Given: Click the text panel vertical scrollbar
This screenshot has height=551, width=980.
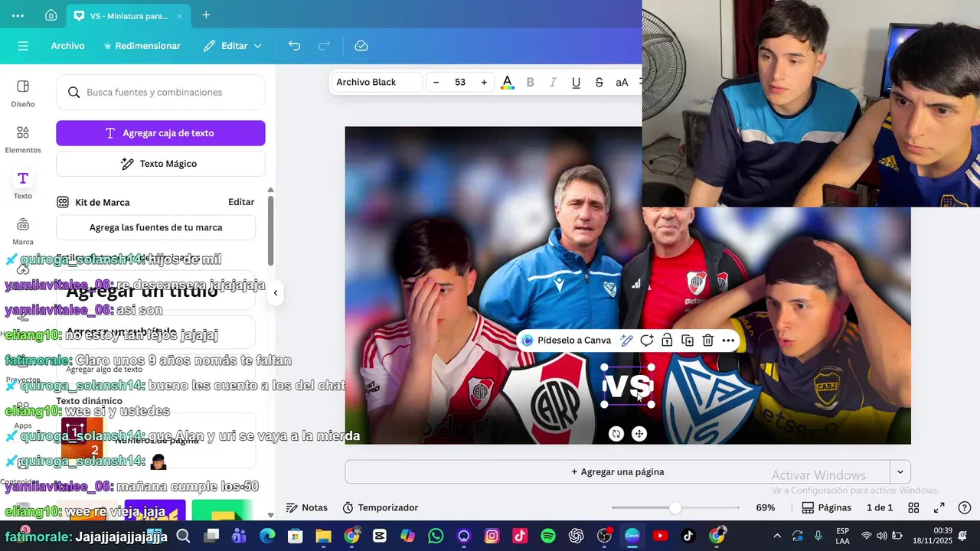Looking at the screenshot, I should point(270,230).
